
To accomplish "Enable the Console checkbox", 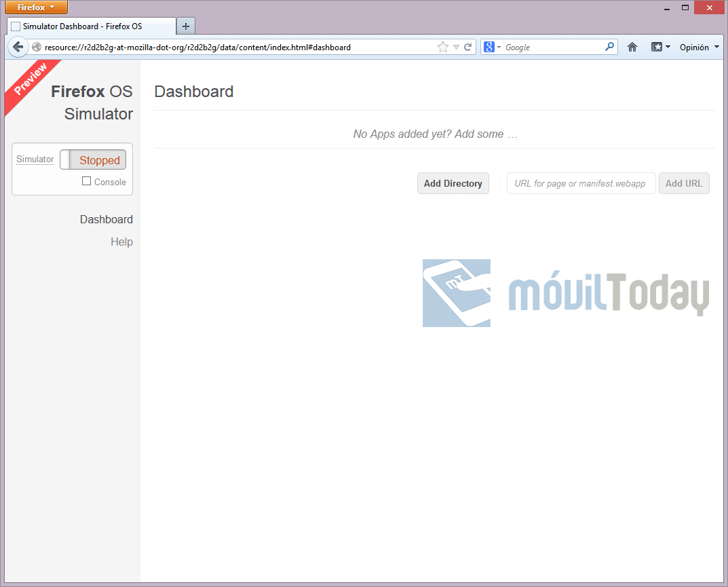I will pos(86,181).
